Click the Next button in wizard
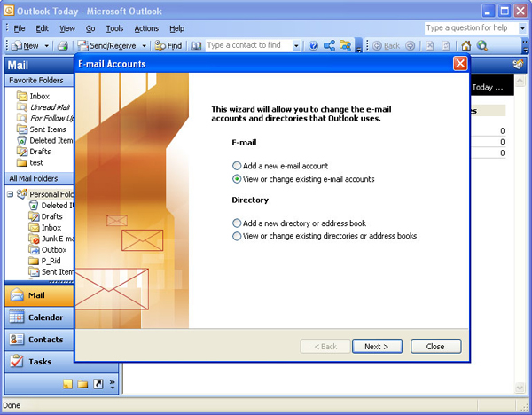Image resolution: width=532 pixels, height=415 pixels. click(x=377, y=347)
